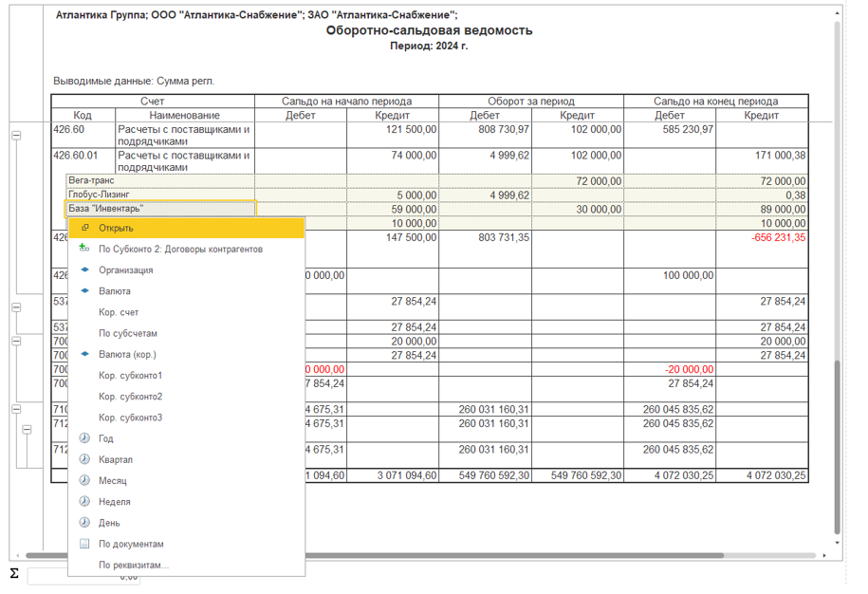Click the red value -656 231,35
Image resolution: width=868 pixels, height=594 pixels.
click(778, 237)
